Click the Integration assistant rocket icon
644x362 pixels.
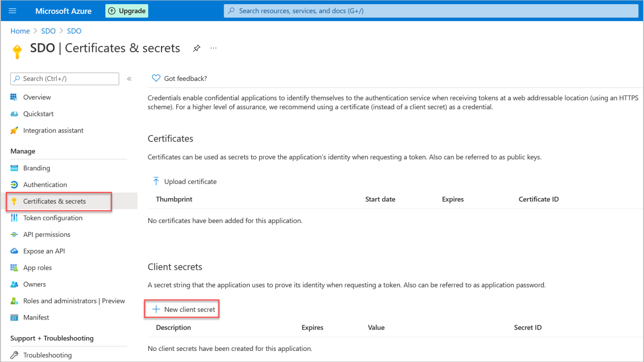pyautogui.click(x=14, y=130)
